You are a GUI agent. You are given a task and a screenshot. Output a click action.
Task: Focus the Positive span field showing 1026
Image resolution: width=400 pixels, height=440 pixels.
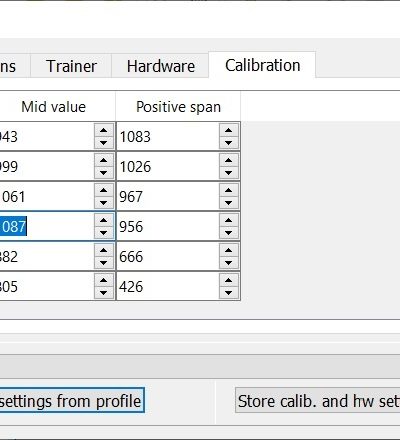pos(168,166)
